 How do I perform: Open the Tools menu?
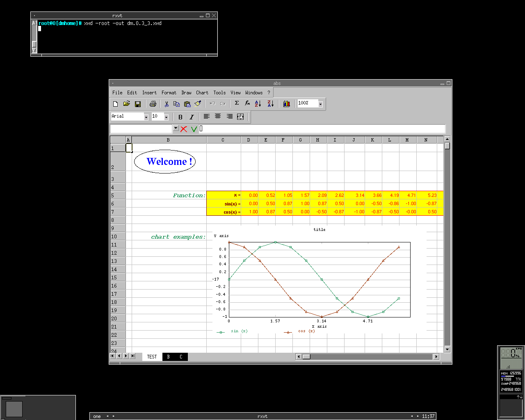[219, 93]
